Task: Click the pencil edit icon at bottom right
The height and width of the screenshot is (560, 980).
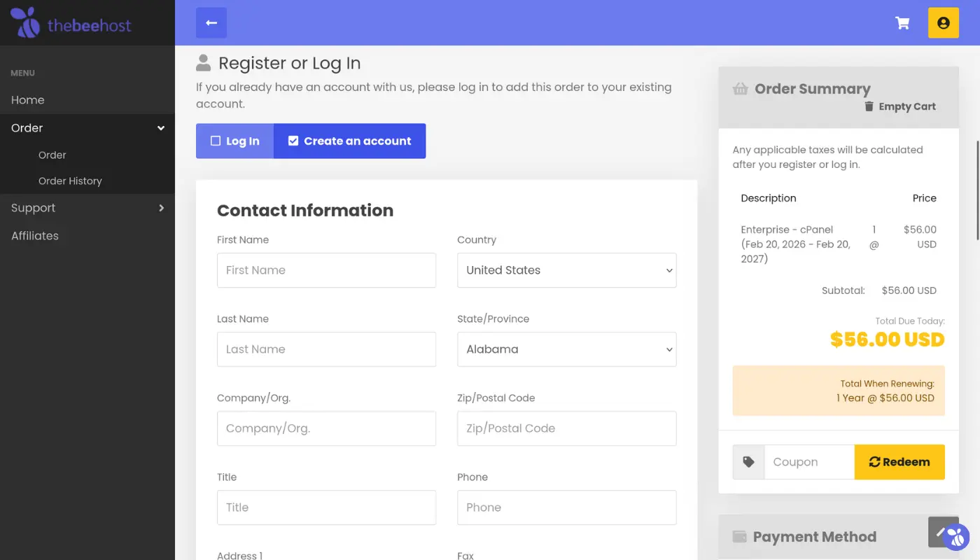Action: pos(939,531)
